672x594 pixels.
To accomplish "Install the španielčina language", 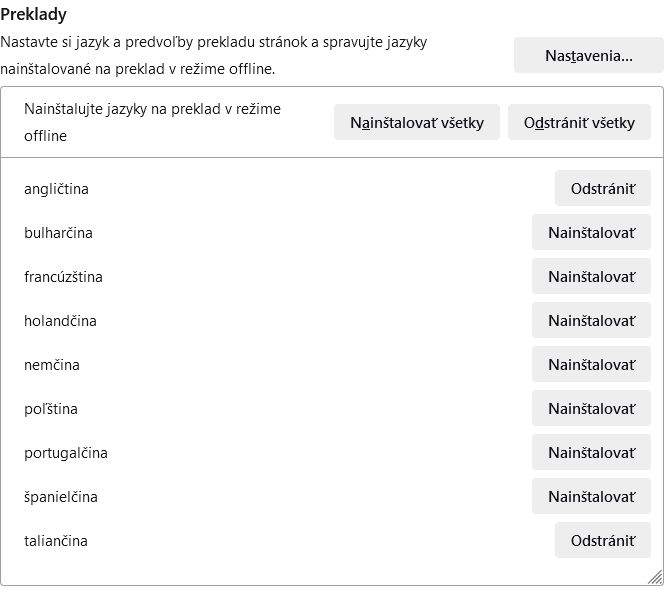I will (591, 496).
